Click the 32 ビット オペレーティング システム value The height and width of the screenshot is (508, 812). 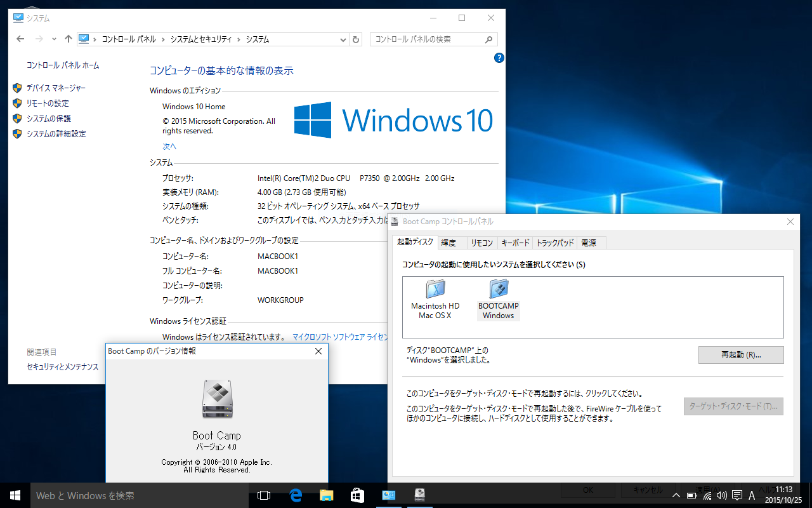coord(339,206)
